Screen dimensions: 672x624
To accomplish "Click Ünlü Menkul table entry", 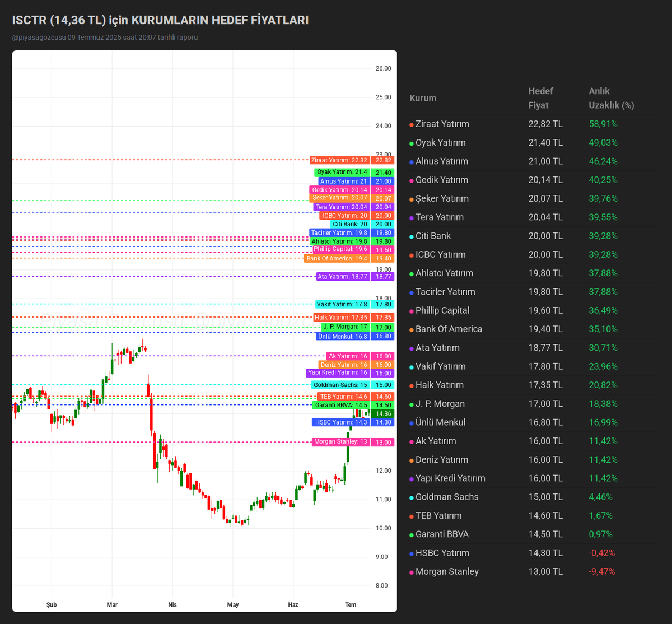I will tap(440, 422).
